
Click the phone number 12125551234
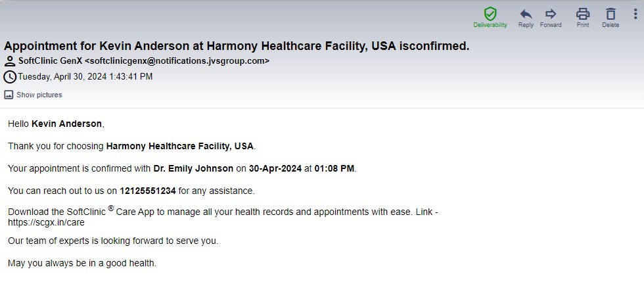pos(148,191)
